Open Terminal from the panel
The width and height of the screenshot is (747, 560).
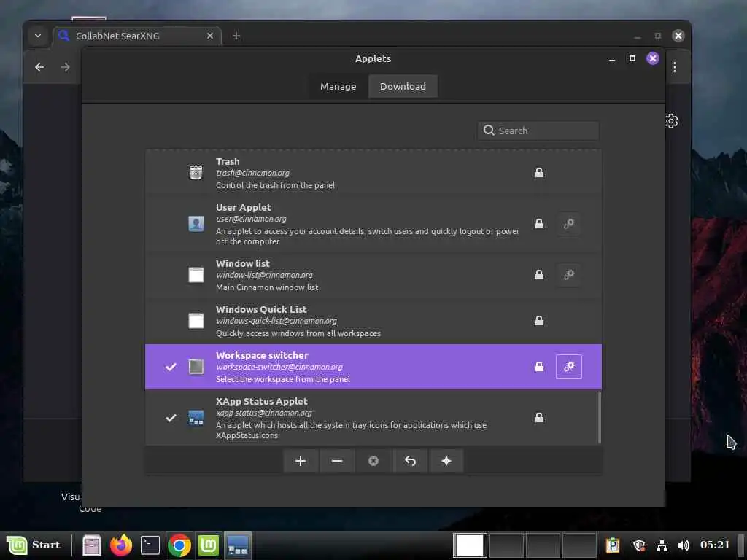click(x=150, y=545)
